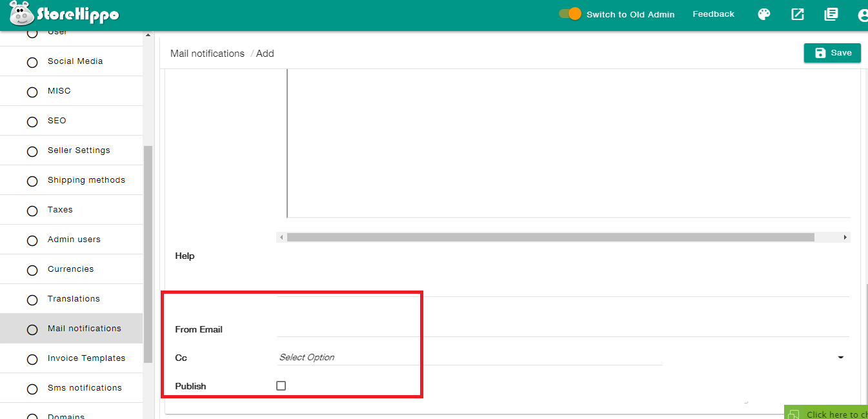The width and height of the screenshot is (868, 419).
Task: Click the editor horizontal scrollbar thumb
Action: click(x=550, y=238)
